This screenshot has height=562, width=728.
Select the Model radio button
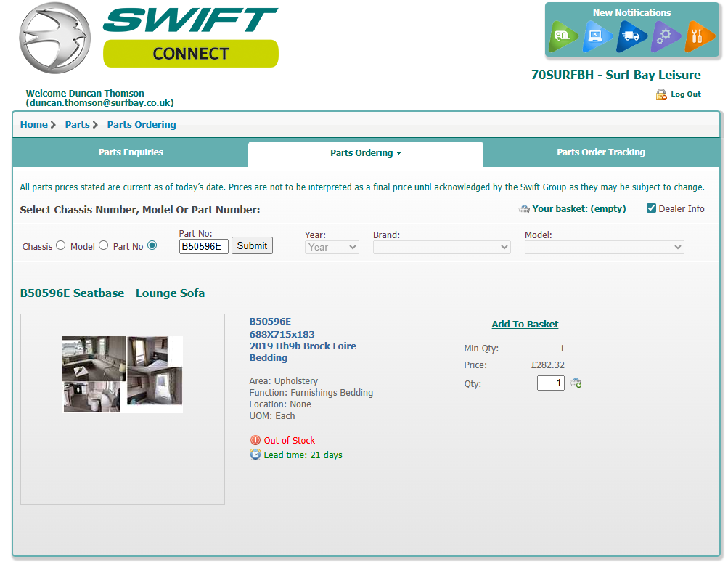point(104,245)
